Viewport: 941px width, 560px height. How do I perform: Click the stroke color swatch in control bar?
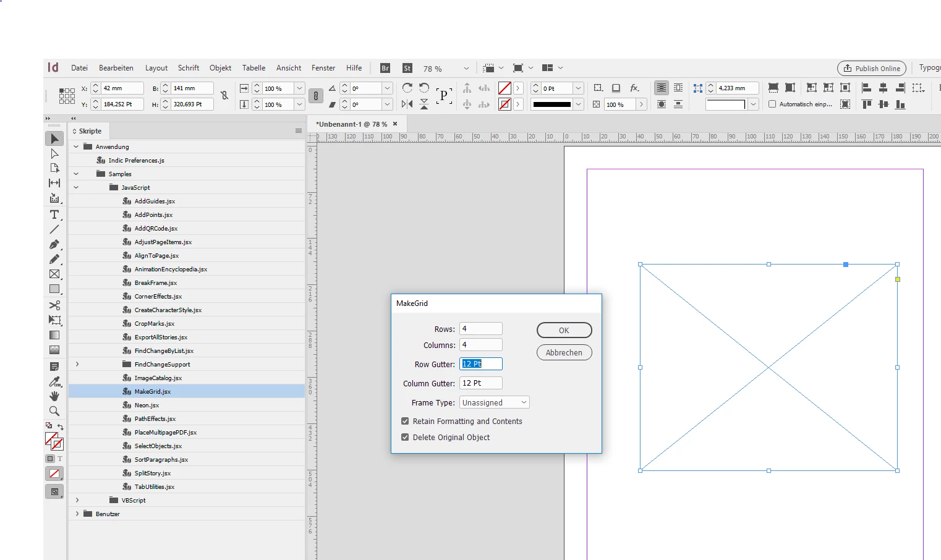(505, 104)
